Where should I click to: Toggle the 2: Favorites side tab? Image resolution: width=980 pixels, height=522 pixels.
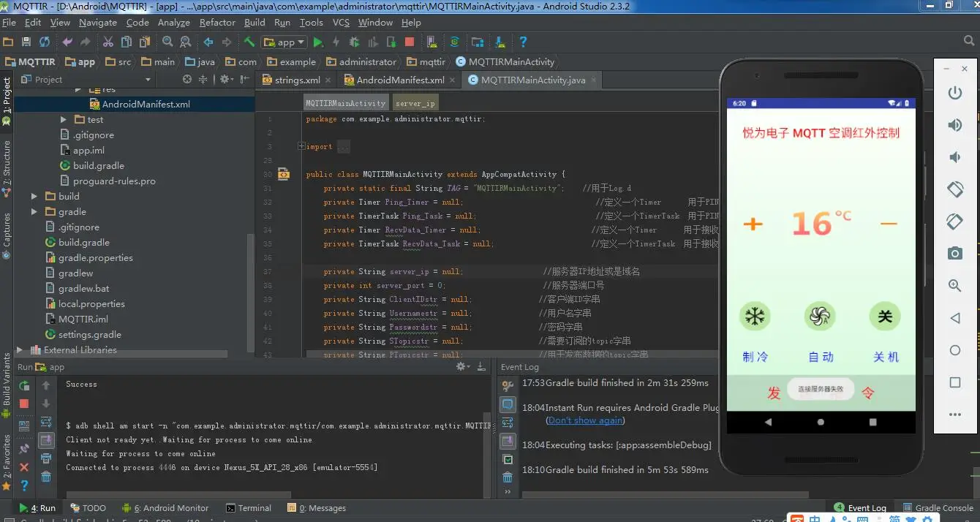coord(7,462)
